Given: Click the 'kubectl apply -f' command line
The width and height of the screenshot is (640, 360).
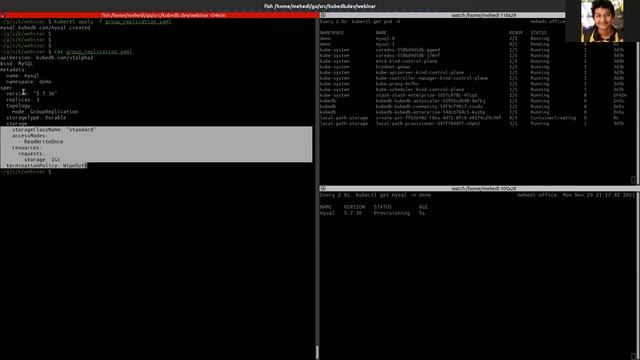Looking at the screenshot, I should (86, 22).
